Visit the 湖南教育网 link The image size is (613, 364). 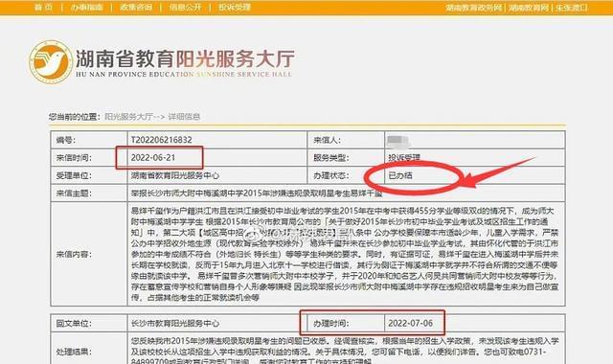[529, 8]
